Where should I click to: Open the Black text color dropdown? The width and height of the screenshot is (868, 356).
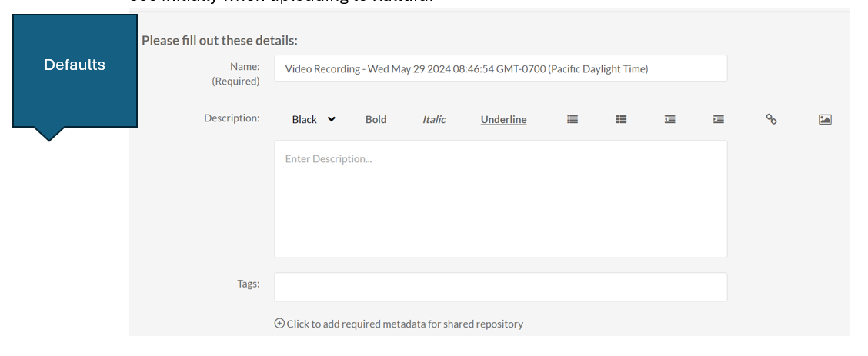(x=313, y=119)
